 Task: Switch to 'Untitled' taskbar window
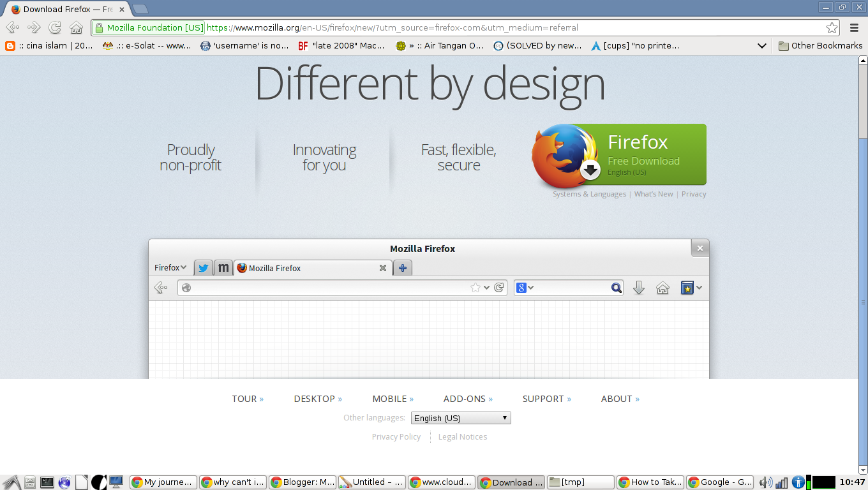coord(371,482)
